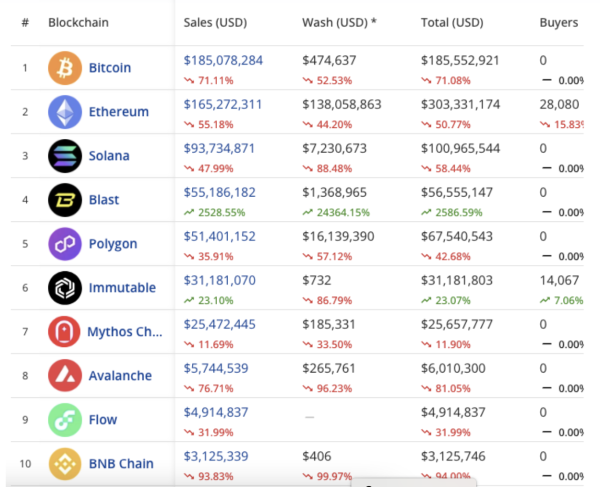Screen dimensions: 600x487
Task: Open the Immutable blockchain link
Action: [122, 288]
